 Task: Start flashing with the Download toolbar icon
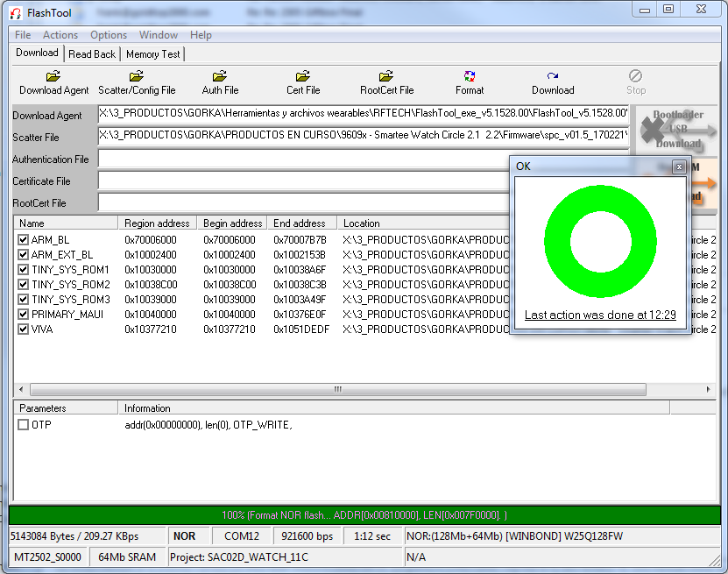point(553,77)
